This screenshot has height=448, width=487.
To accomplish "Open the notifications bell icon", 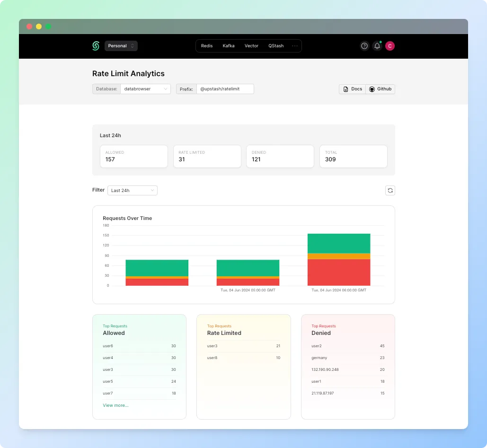I will coord(377,46).
